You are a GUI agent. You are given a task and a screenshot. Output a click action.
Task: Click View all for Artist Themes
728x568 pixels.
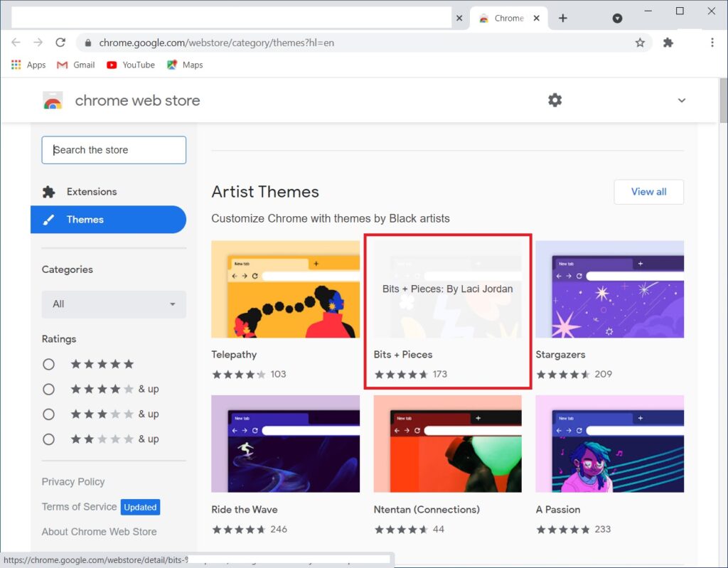(648, 192)
